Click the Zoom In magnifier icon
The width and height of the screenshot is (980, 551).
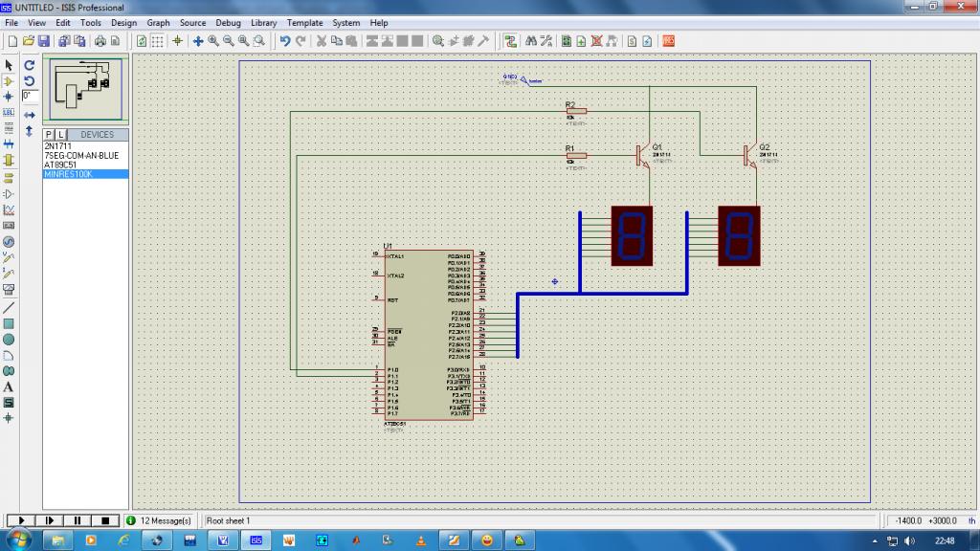point(212,41)
